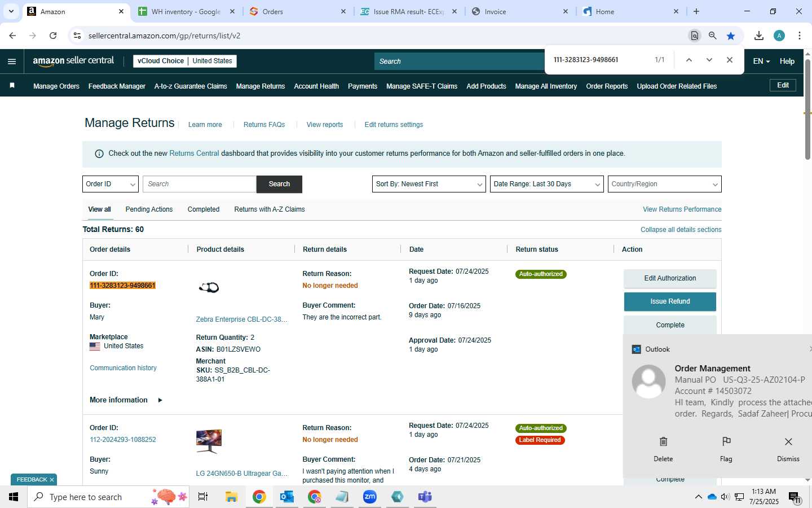Click the page vertical scrollbar
Image resolution: width=812 pixels, height=508 pixels.
tap(807, 110)
